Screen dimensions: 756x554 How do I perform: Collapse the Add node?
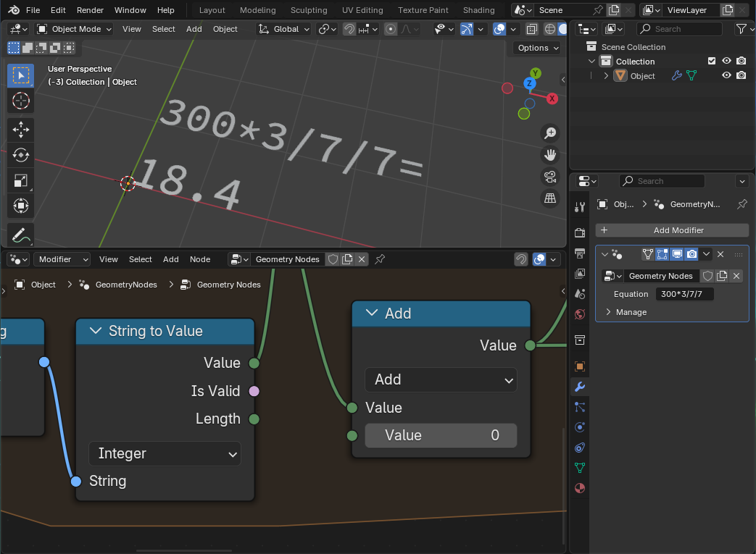coord(372,313)
